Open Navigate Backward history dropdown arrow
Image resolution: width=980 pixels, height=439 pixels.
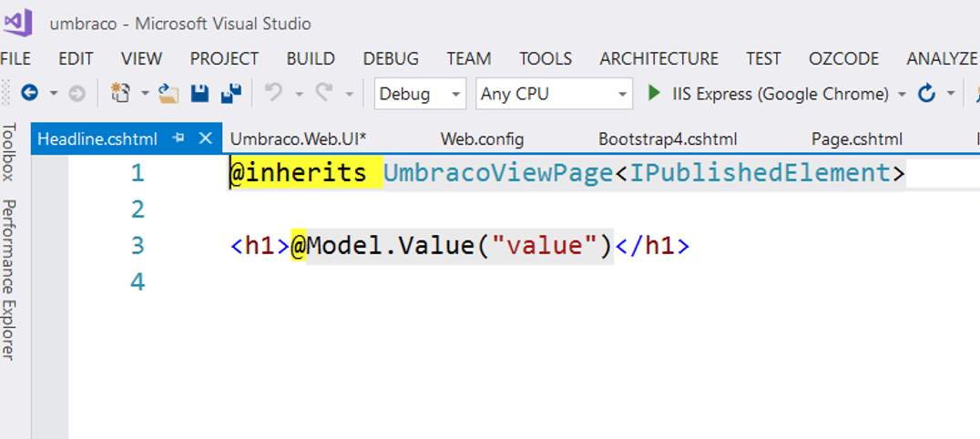[x=54, y=94]
